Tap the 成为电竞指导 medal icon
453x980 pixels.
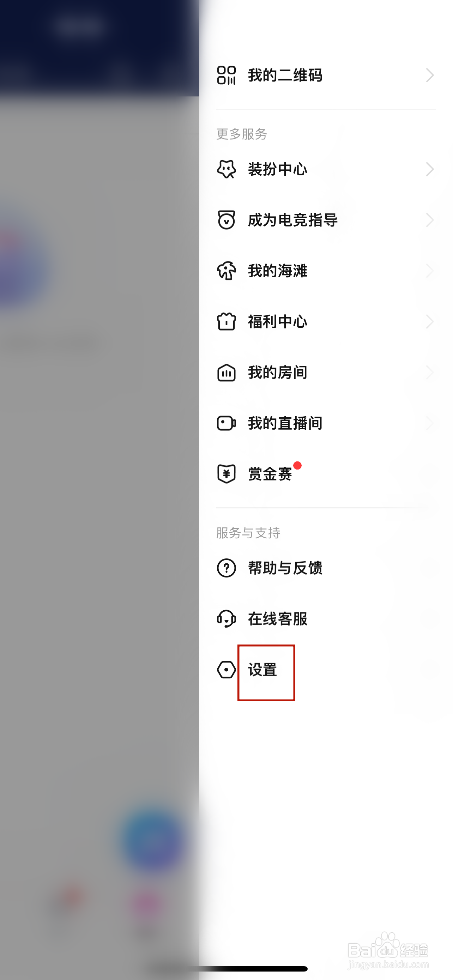point(226,220)
